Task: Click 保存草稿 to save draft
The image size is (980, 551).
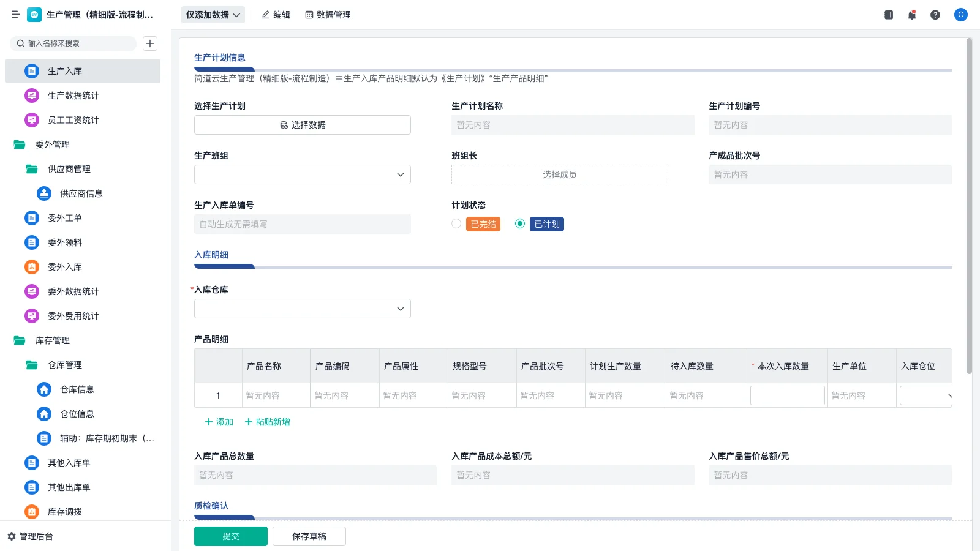Action: tap(309, 536)
